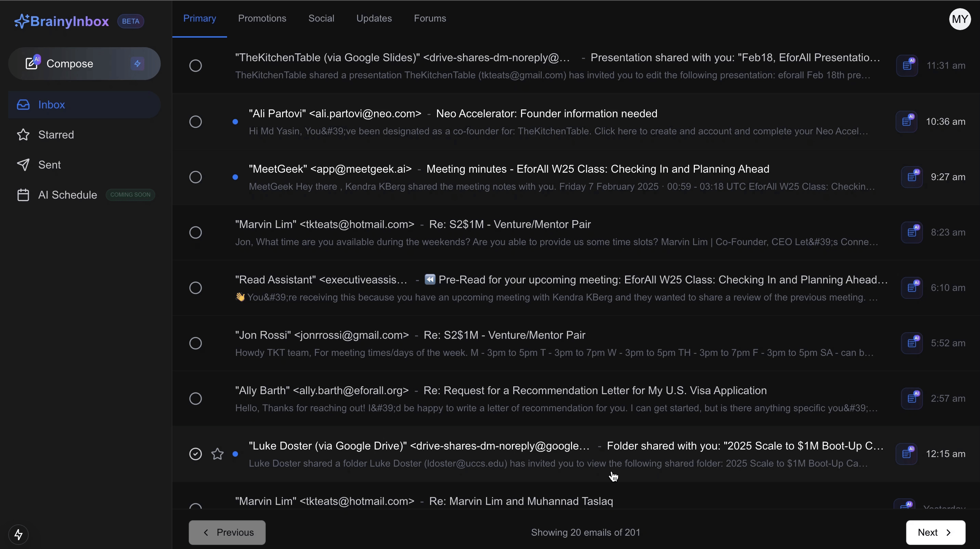The height and width of the screenshot is (549, 980).
Task: Click AI summary icon for MeetGeek email
Action: (912, 177)
